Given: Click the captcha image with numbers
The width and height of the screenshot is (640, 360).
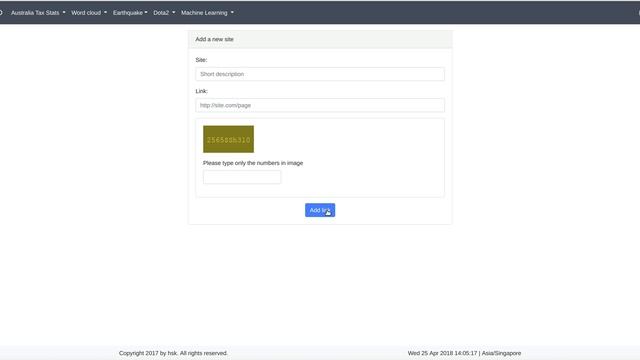Looking at the screenshot, I should pos(229,139).
